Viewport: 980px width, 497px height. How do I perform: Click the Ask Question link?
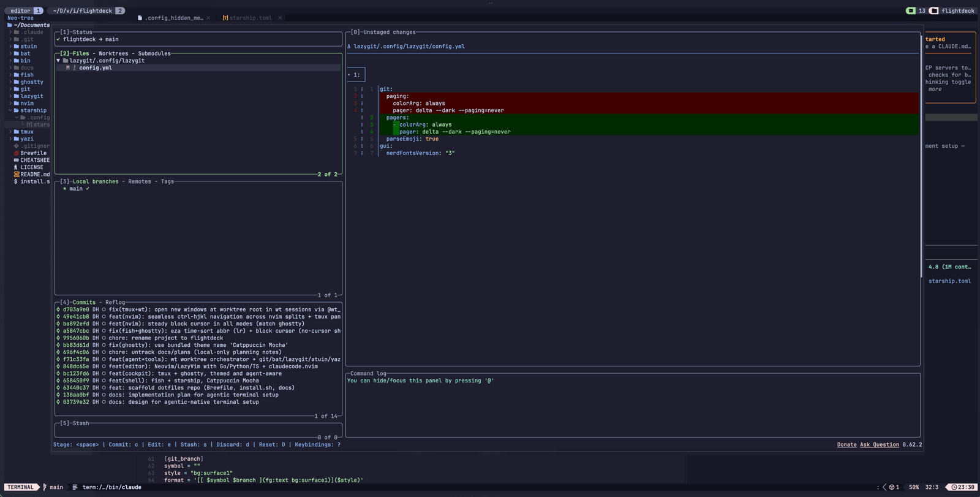(880, 445)
